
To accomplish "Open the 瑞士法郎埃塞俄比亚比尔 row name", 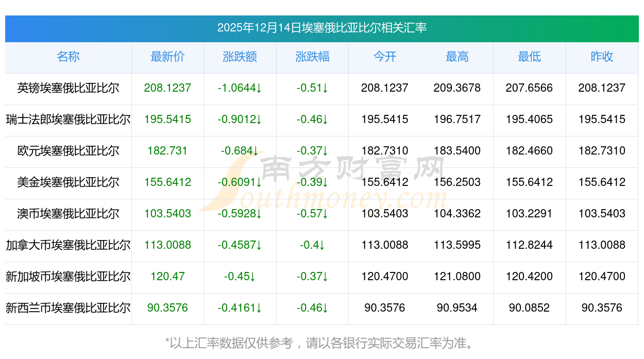I will (x=68, y=119).
